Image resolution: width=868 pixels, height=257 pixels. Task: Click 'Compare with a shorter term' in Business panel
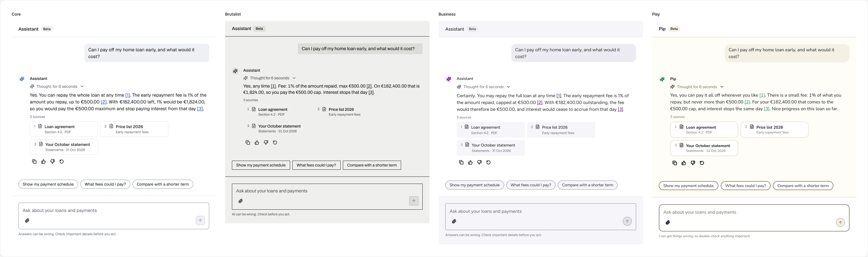pos(588,185)
